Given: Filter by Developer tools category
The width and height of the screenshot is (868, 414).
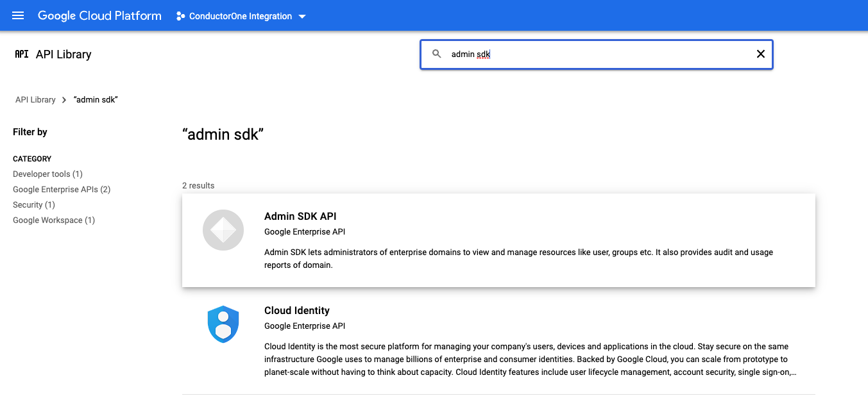Looking at the screenshot, I should tap(47, 174).
